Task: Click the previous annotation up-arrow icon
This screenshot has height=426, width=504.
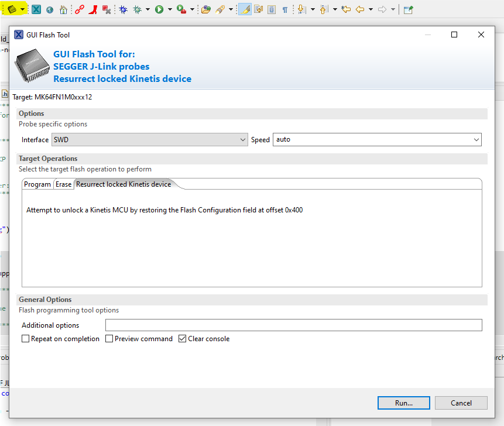Action: pyautogui.click(x=324, y=9)
